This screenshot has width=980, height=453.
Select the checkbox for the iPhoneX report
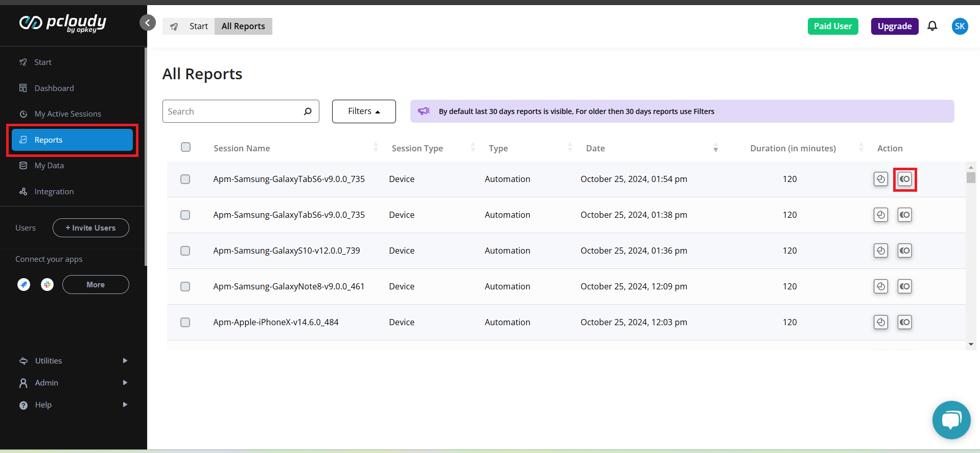pyautogui.click(x=185, y=322)
